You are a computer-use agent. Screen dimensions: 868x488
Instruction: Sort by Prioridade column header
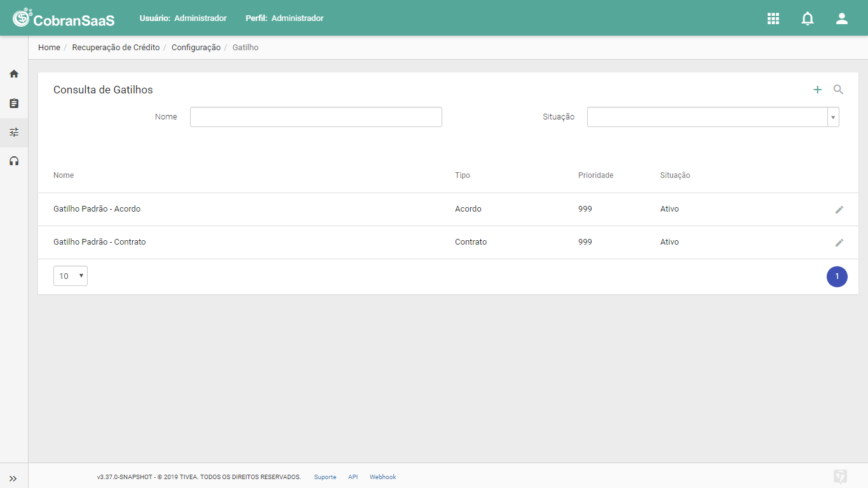pyautogui.click(x=596, y=175)
